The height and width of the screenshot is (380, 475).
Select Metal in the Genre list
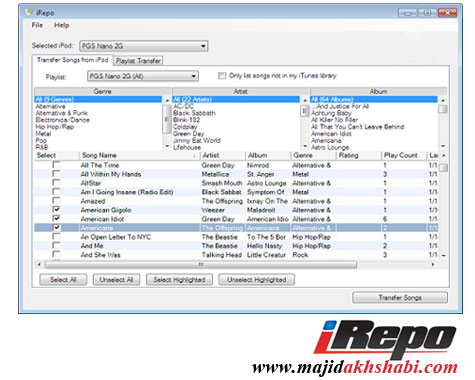point(43,134)
